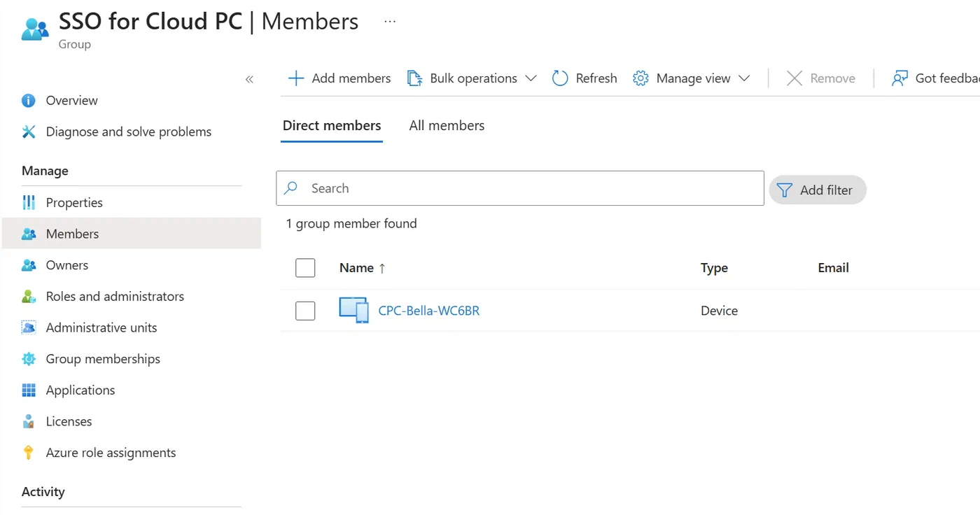The width and height of the screenshot is (980, 515).
Task: Open the Bulk operations dropdown
Action: 472,78
